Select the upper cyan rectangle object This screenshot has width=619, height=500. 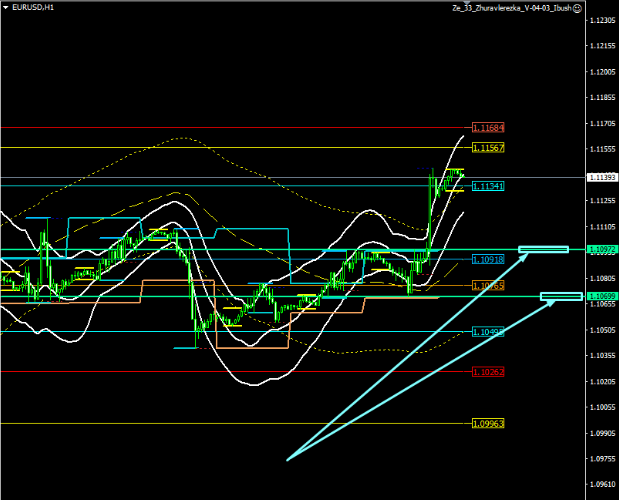point(543,249)
